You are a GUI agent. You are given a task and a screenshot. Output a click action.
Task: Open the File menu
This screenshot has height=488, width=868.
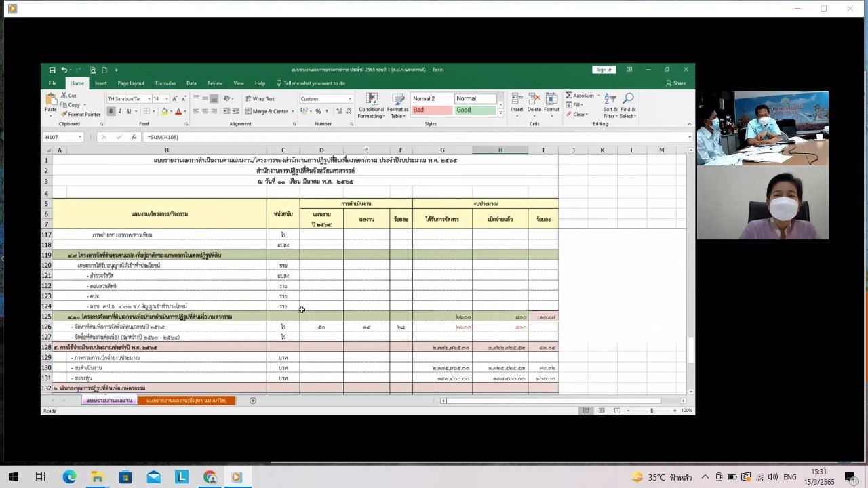52,83
